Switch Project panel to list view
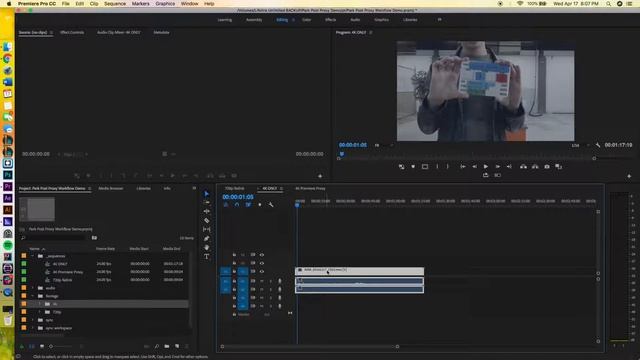 (32, 346)
